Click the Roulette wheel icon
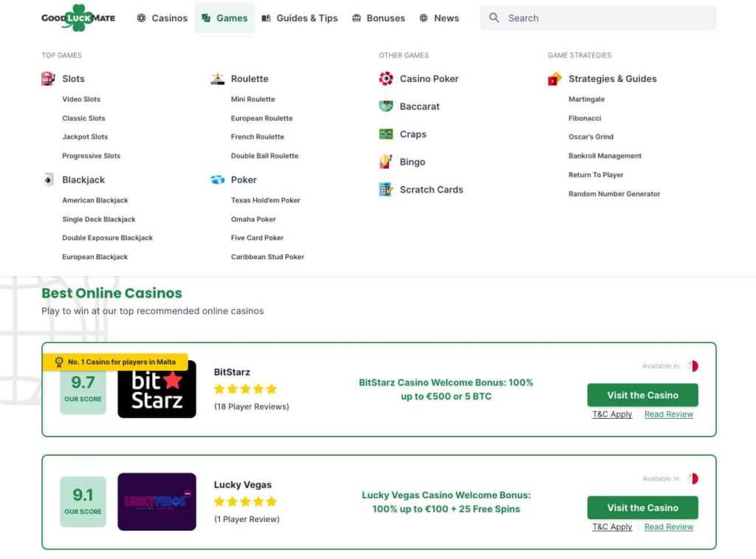756x559 pixels. coord(218,78)
